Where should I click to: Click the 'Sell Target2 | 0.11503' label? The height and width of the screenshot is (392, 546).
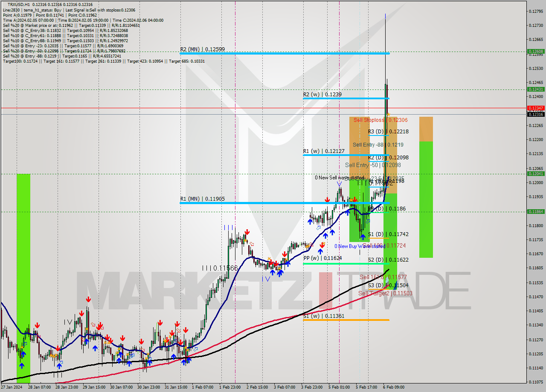(x=385, y=293)
